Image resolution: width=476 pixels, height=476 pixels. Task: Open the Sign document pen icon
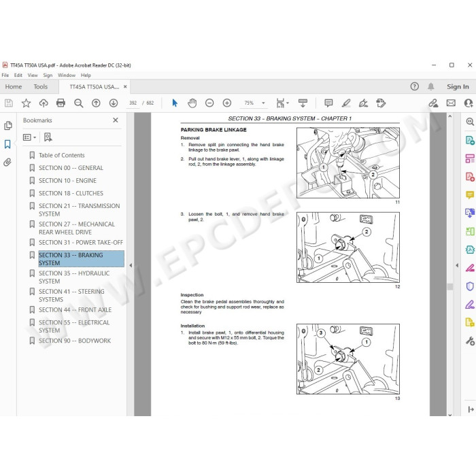(x=363, y=103)
